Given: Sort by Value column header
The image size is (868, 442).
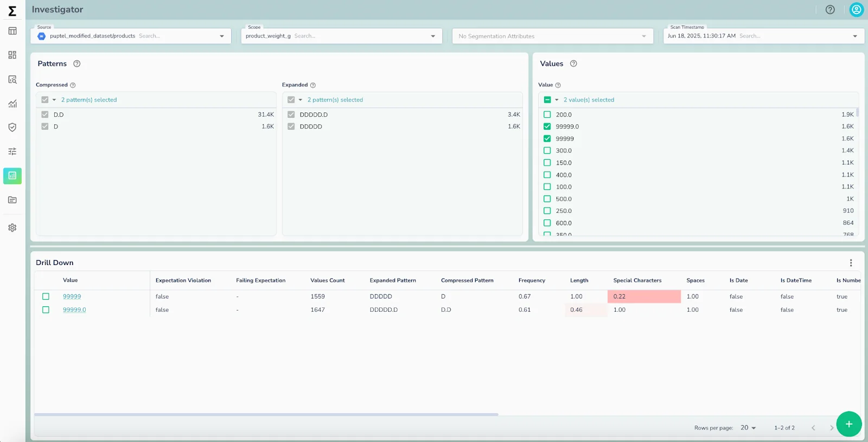Looking at the screenshot, I should 71,280.
